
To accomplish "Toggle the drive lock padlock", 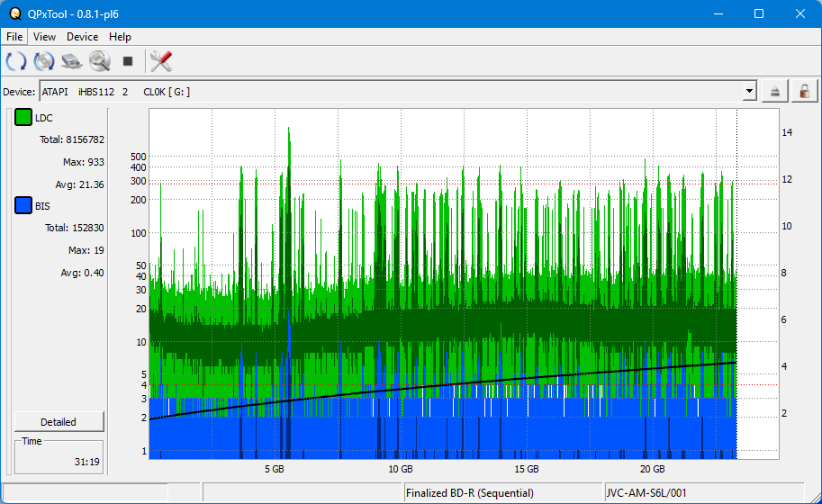I will pyautogui.click(x=804, y=91).
